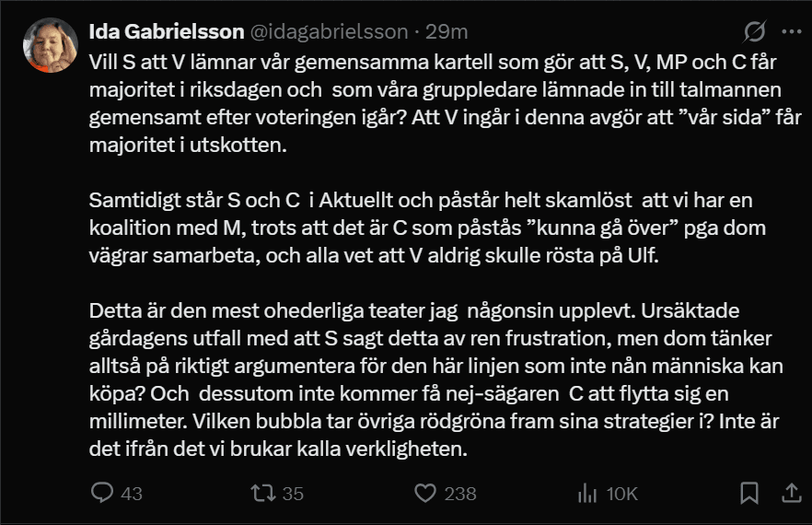Image resolution: width=812 pixels, height=525 pixels.
Task: Open the three-dot more options menu
Action: point(792,31)
